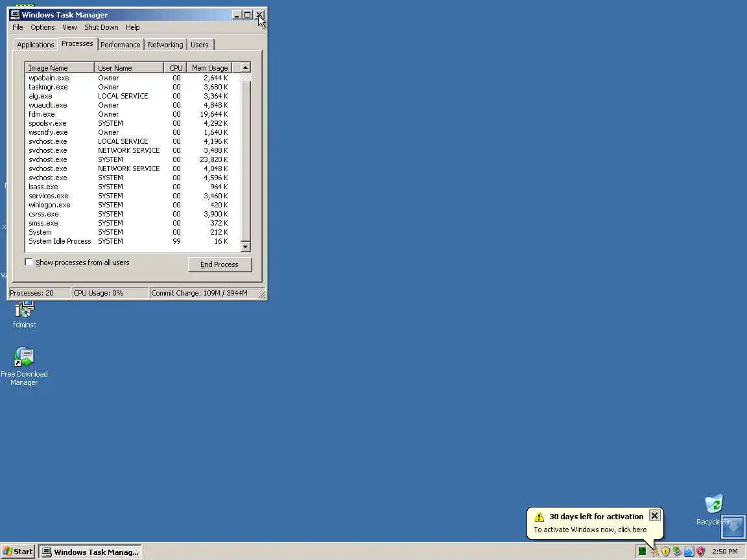This screenshot has width=747, height=560.
Task: Sort by Image Name column header
Action: (60, 67)
